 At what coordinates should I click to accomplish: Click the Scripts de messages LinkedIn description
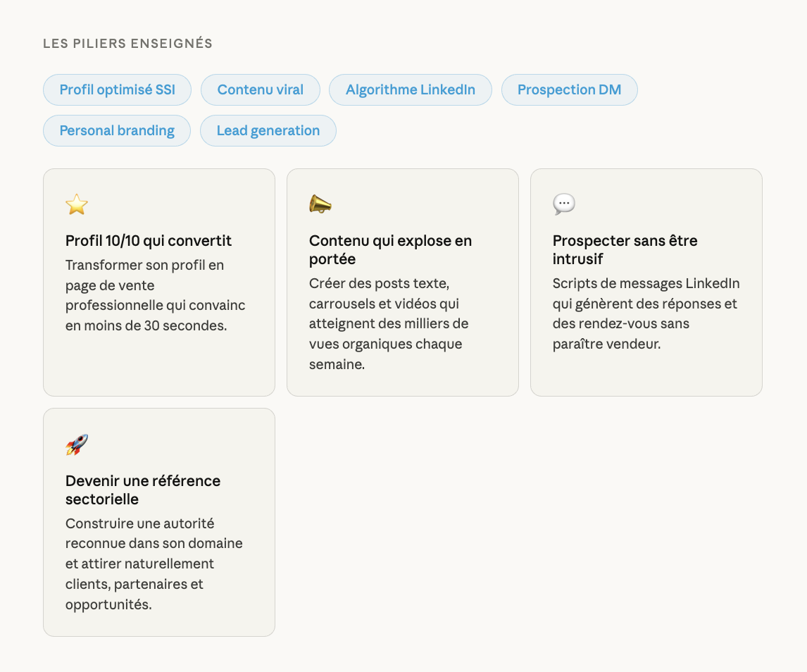645,314
